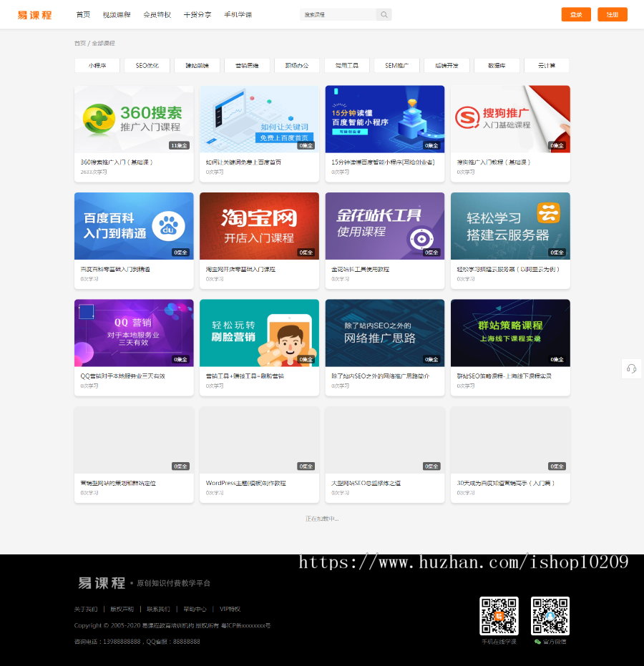Click the orange 登录 button
Screen dimensions: 644x666
[x=576, y=14]
